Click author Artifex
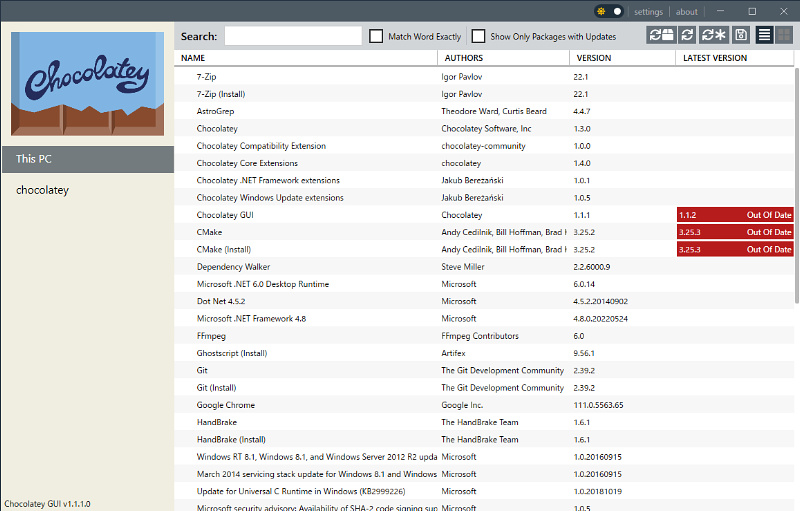The width and height of the screenshot is (800, 511). point(453,353)
